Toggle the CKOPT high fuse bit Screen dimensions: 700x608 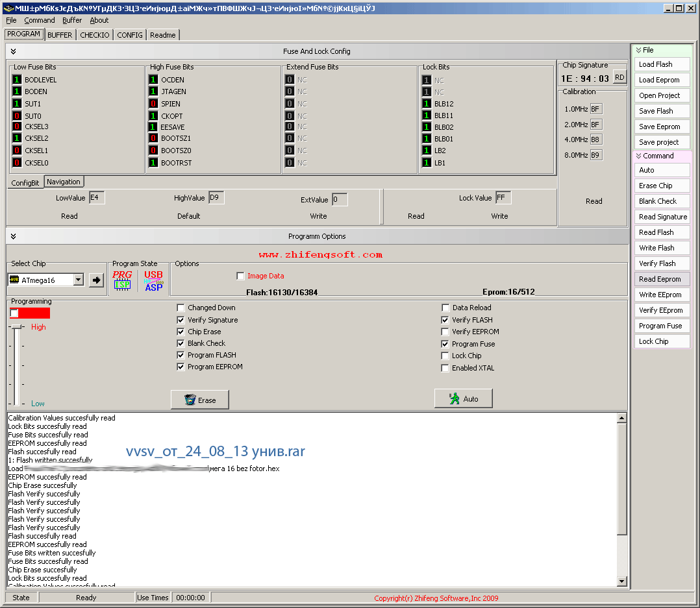153,116
